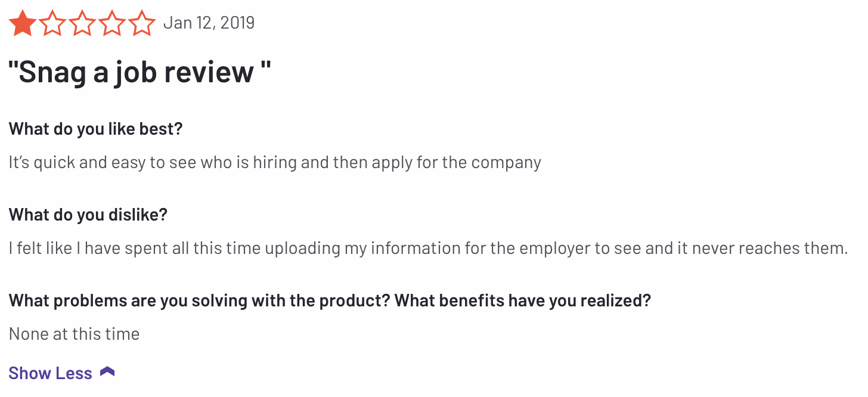The width and height of the screenshot is (868, 397).
Task: Click the word "review" in the title
Action: tap(209, 73)
